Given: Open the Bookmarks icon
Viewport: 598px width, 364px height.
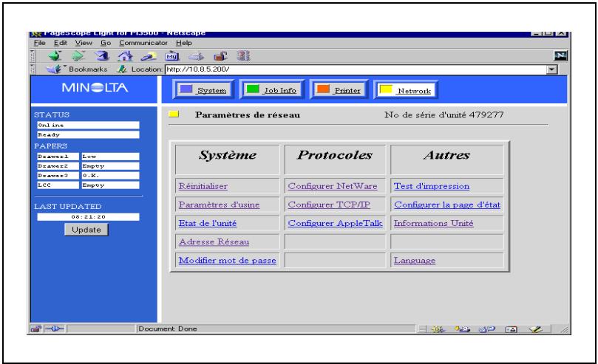Looking at the screenshot, I should [x=53, y=69].
